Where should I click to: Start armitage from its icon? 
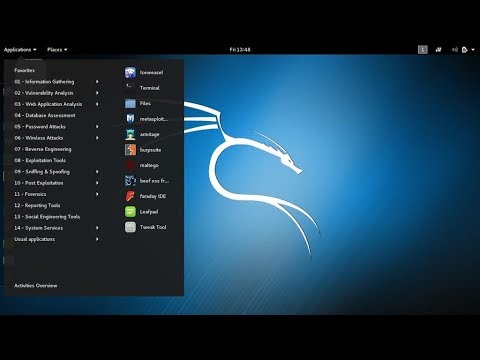tap(130, 134)
